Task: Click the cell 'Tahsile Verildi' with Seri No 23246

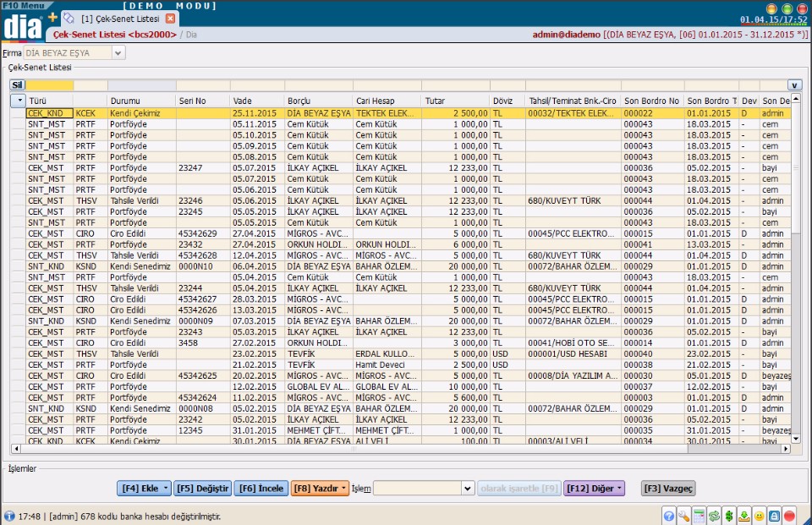Action: tap(142, 201)
